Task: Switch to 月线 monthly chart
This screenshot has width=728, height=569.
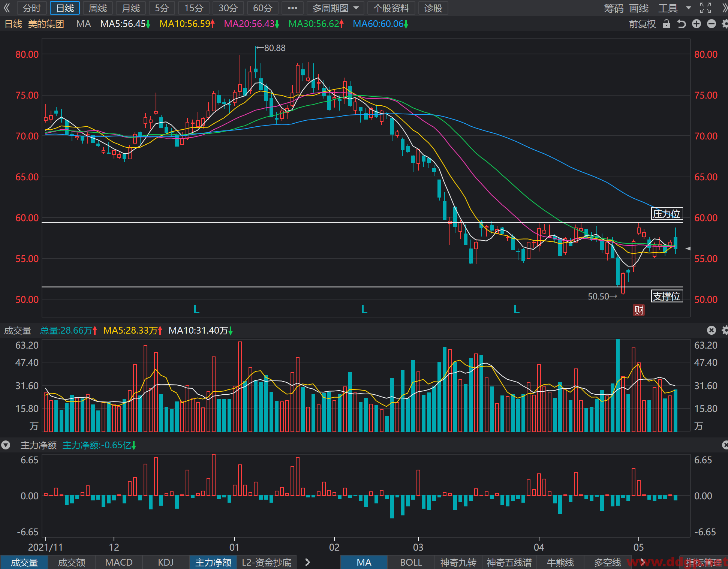Action: (x=131, y=8)
